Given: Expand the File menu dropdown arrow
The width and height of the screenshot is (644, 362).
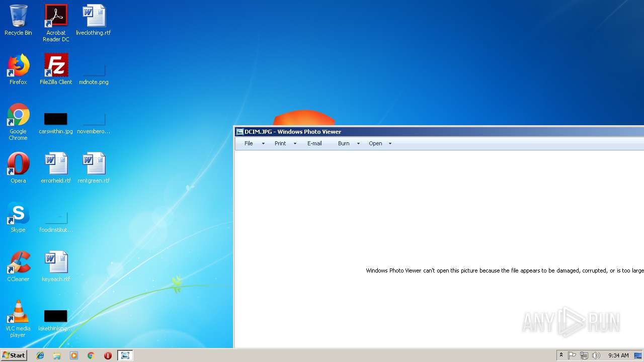Looking at the screenshot, I should (x=263, y=144).
